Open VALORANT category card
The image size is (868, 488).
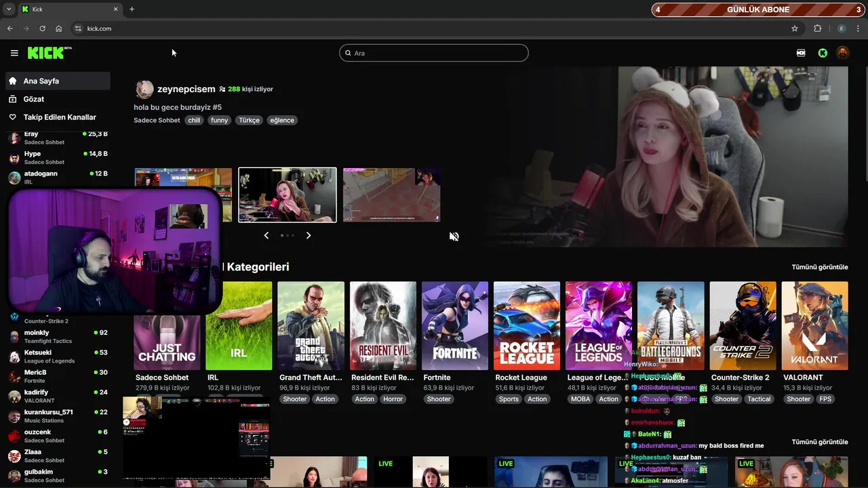point(815,325)
